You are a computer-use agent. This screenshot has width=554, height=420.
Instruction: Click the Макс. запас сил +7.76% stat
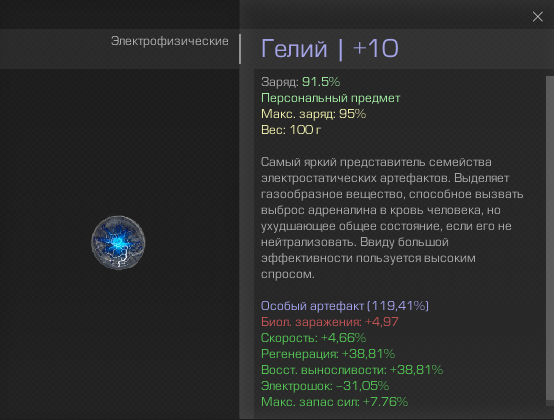[334, 402]
